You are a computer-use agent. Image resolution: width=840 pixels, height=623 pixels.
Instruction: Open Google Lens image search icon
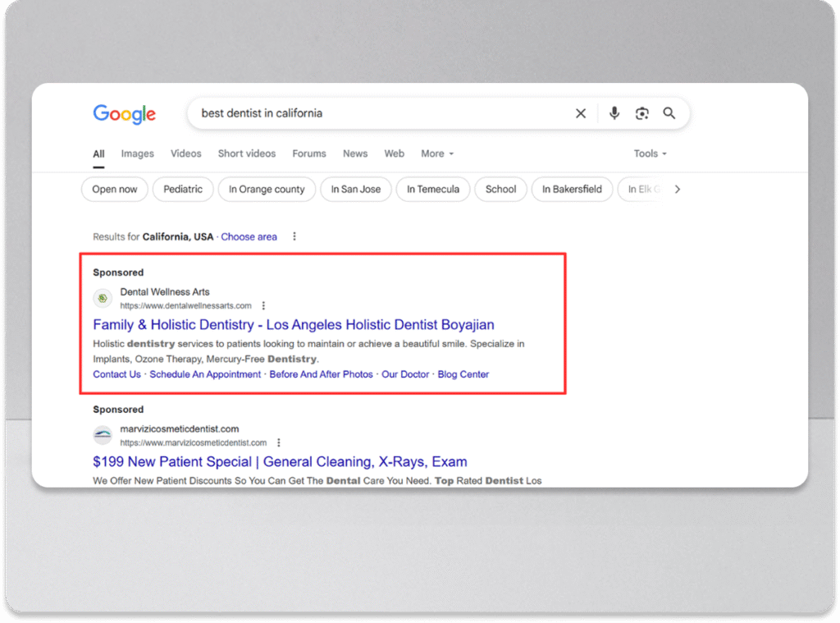(642, 113)
